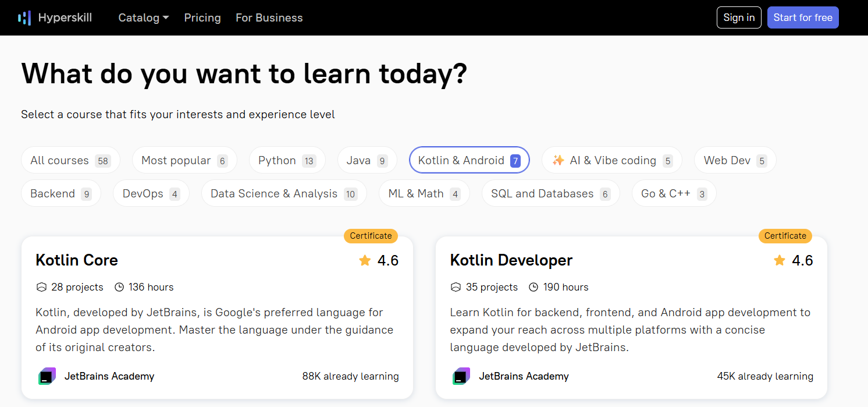The width and height of the screenshot is (868, 407).
Task: Click the 4.6 rating on Kotlin Developer
Action: pos(803,260)
